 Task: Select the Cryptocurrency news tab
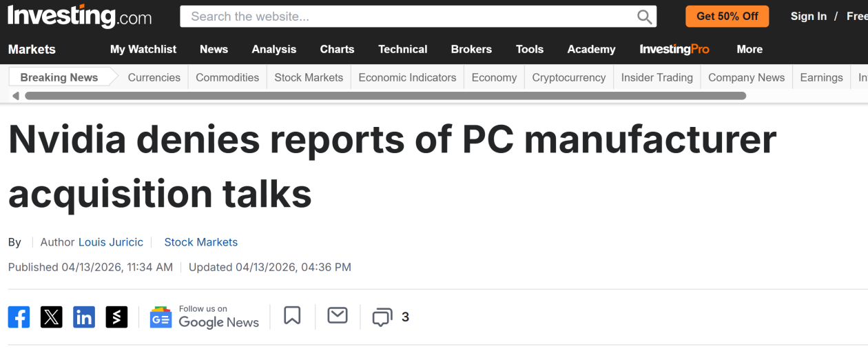click(x=569, y=77)
